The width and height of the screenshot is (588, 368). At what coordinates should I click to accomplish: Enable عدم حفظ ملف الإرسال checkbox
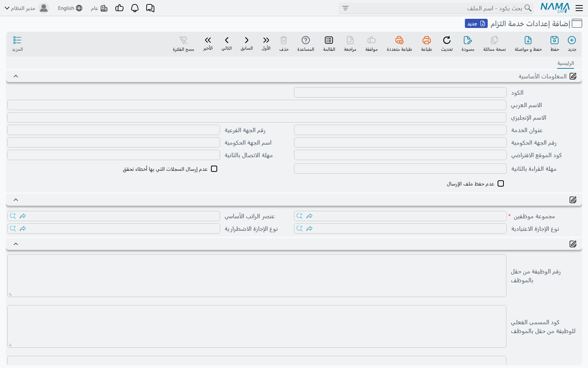coord(501,184)
